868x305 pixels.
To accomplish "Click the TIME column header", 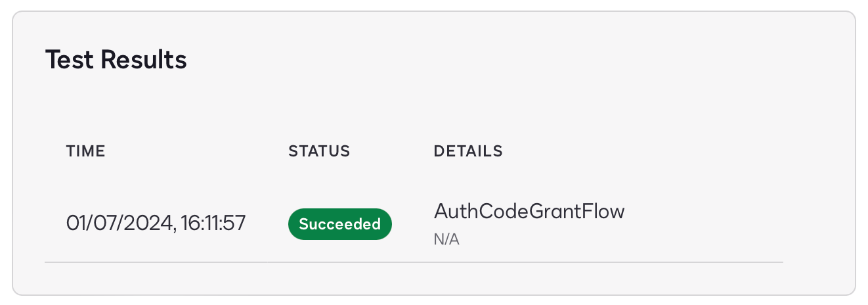I will pyautogui.click(x=86, y=151).
